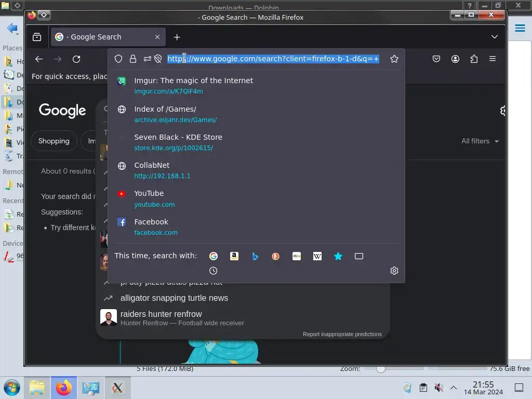Search this time with eBay

click(x=297, y=256)
